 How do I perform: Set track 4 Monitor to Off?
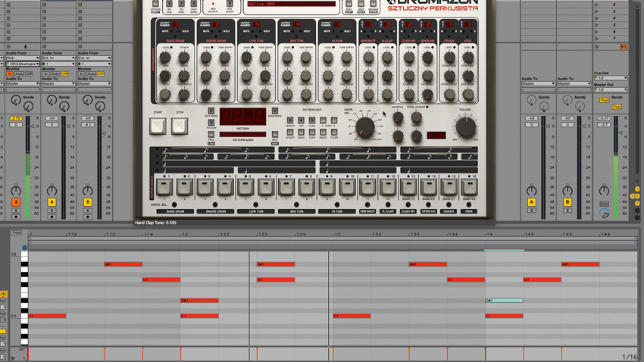[x=65, y=74]
